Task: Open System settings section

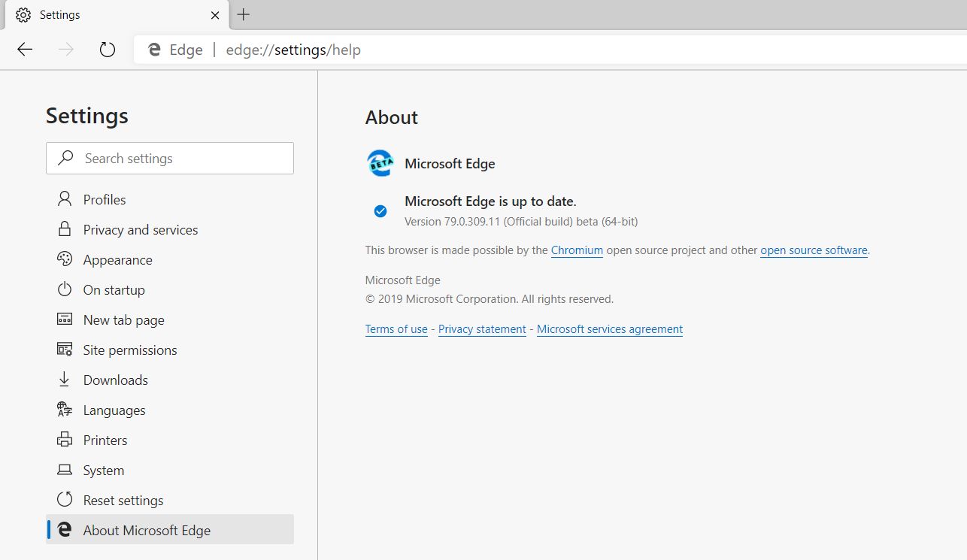Action: (103, 470)
